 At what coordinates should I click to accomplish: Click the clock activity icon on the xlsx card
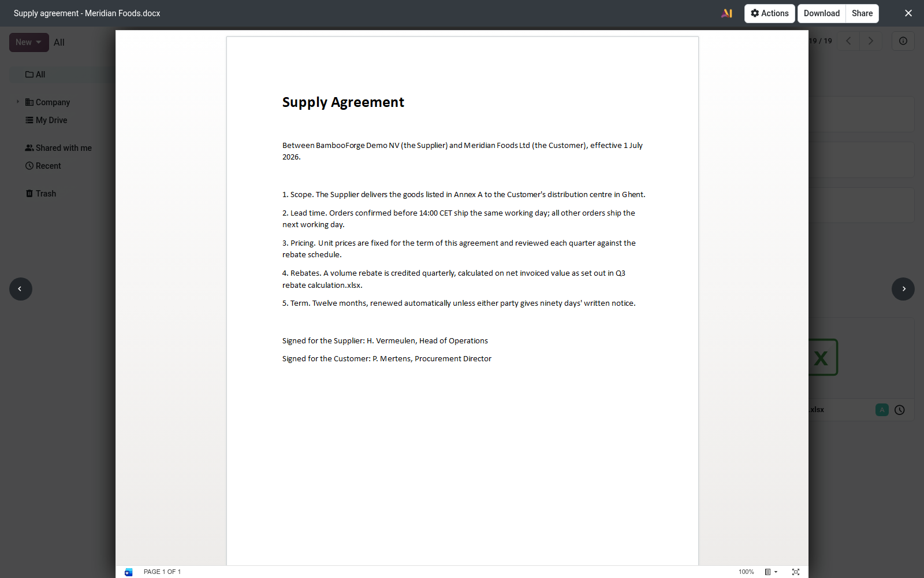click(900, 410)
